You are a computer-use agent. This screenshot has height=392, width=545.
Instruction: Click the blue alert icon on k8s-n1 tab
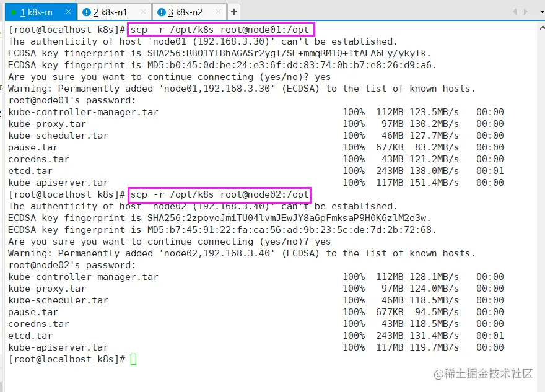[87, 12]
